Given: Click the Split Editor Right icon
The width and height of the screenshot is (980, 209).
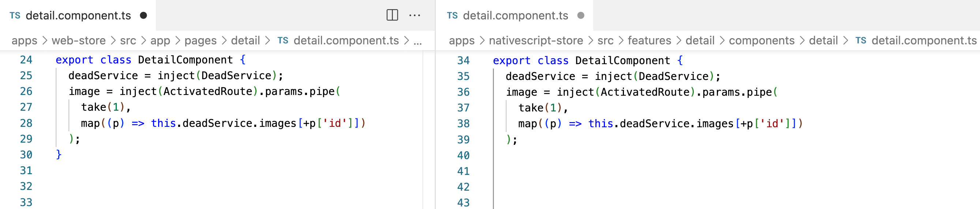Looking at the screenshot, I should [392, 15].
